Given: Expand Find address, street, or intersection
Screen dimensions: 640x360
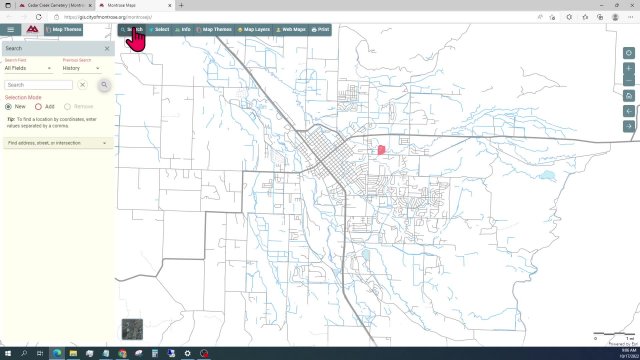Looking at the screenshot, I should (x=58, y=143).
